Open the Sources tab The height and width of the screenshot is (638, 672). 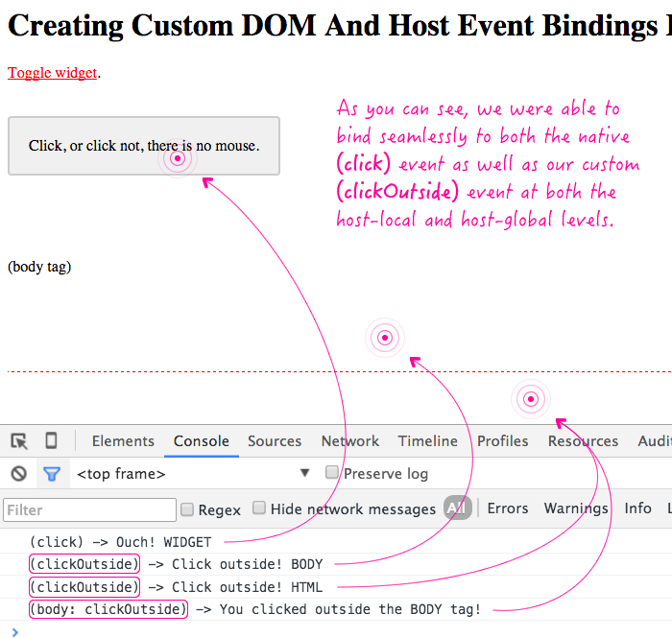[275, 441]
